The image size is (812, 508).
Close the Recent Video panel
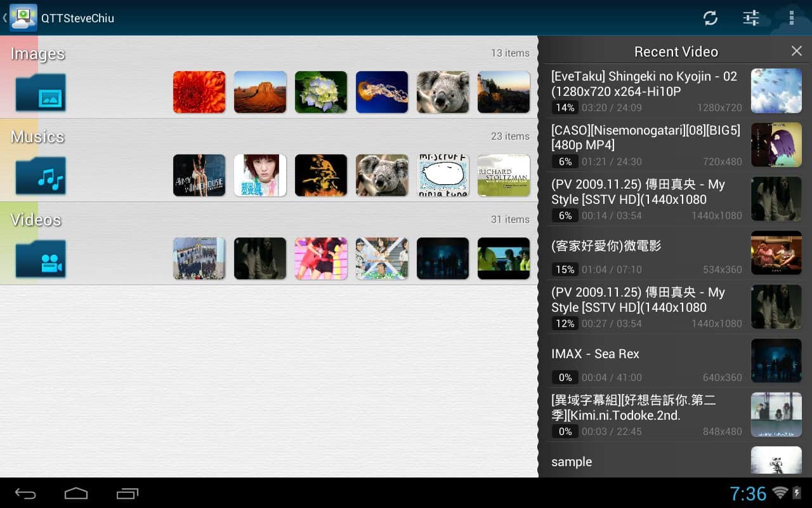tap(796, 51)
